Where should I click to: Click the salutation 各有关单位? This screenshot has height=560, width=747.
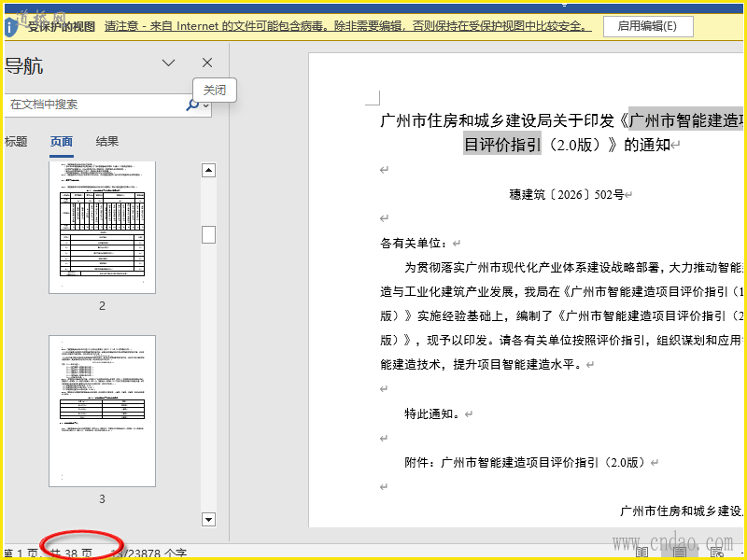click(414, 243)
